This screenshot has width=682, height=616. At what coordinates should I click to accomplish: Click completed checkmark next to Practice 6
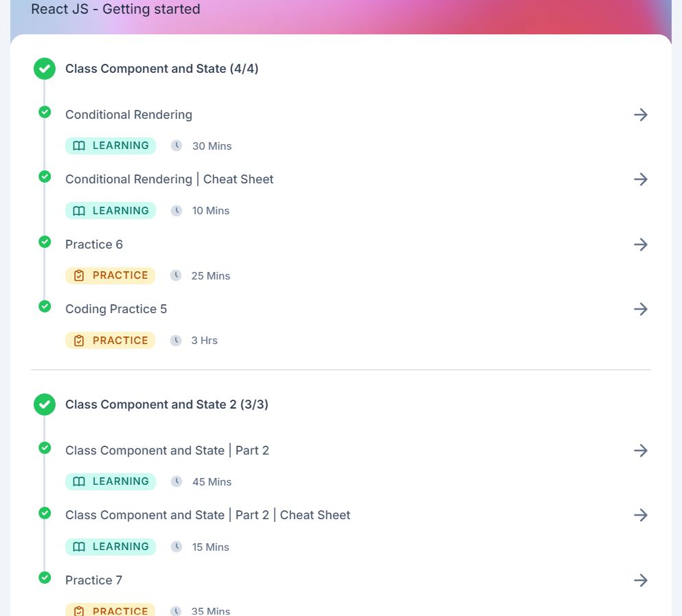click(45, 242)
